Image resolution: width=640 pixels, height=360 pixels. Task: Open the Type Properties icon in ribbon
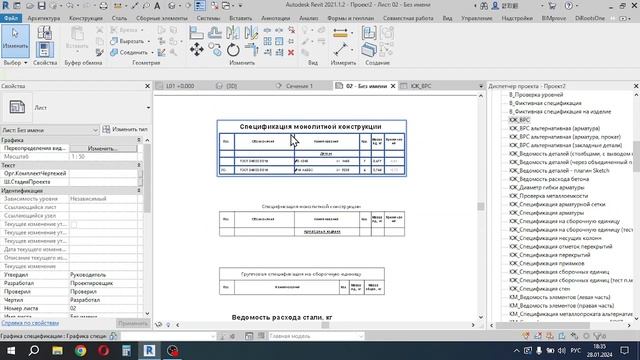coord(44,32)
